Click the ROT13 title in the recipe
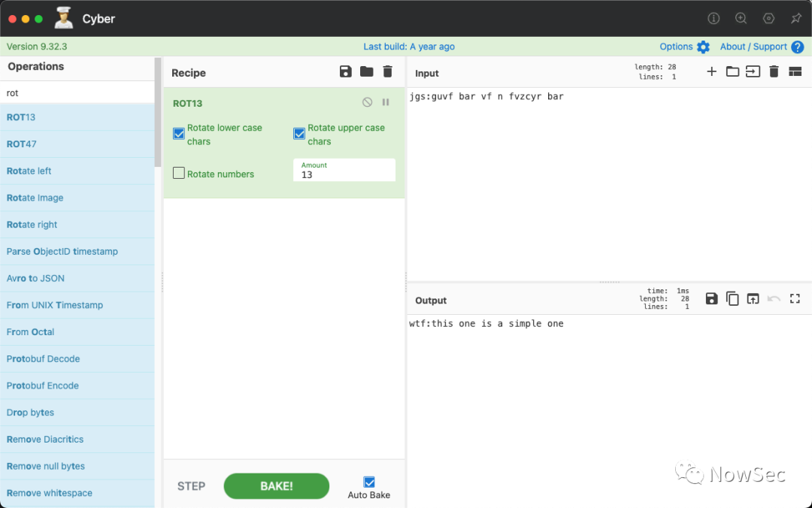 (187, 104)
